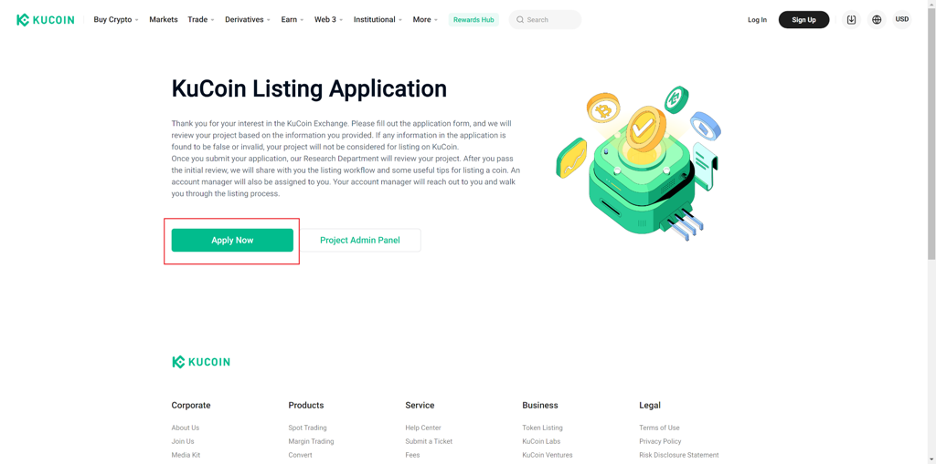
Task: Expand the Buy Crypto dropdown
Action: point(116,20)
